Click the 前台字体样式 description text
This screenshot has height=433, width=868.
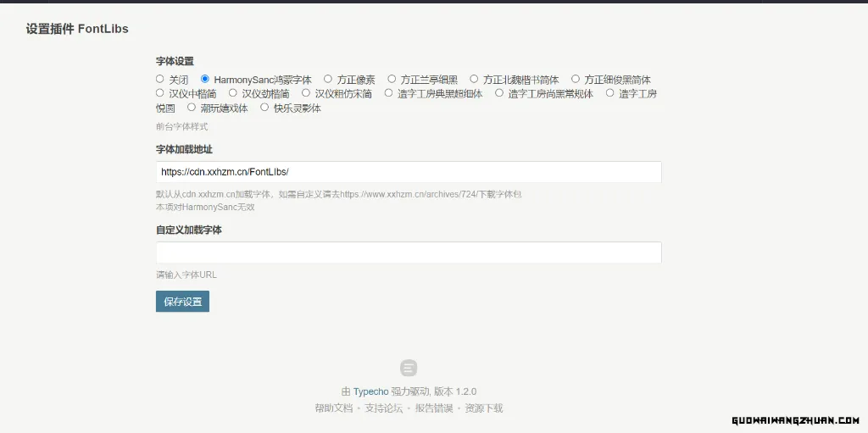pos(182,127)
